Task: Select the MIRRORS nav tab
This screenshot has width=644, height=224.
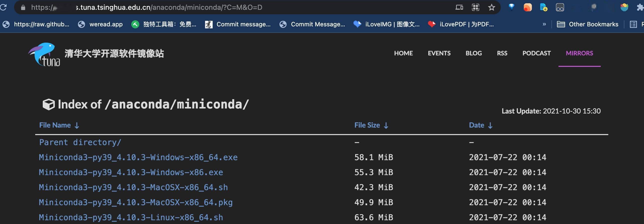Action: (x=579, y=53)
